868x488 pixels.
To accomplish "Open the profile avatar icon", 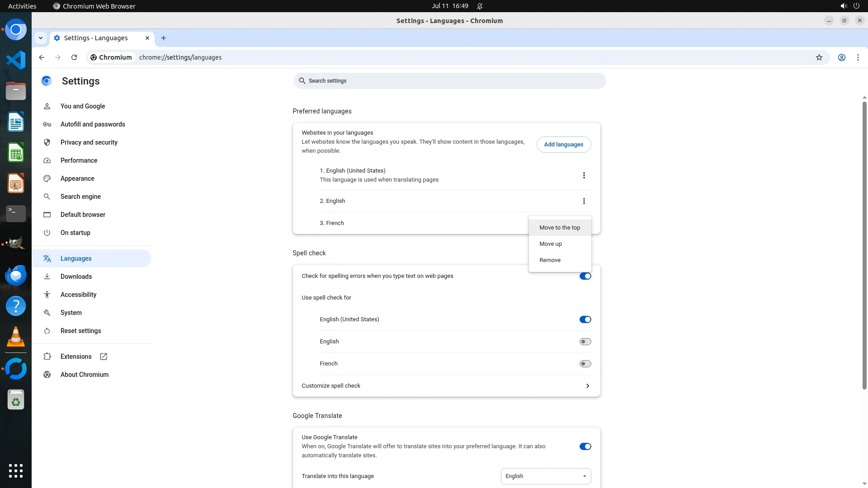I will (x=841, y=57).
